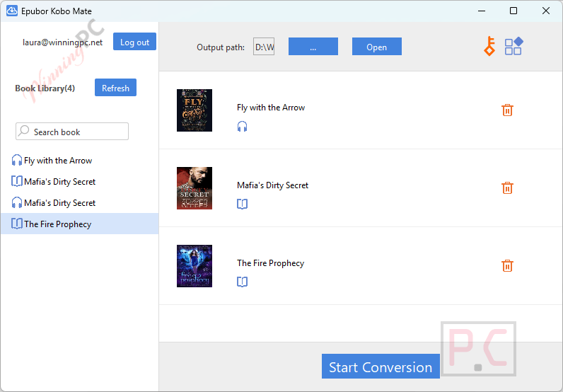Image resolution: width=563 pixels, height=392 pixels.
Task: Open the apps grid icon in the toolbar
Action: (x=513, y=47)
